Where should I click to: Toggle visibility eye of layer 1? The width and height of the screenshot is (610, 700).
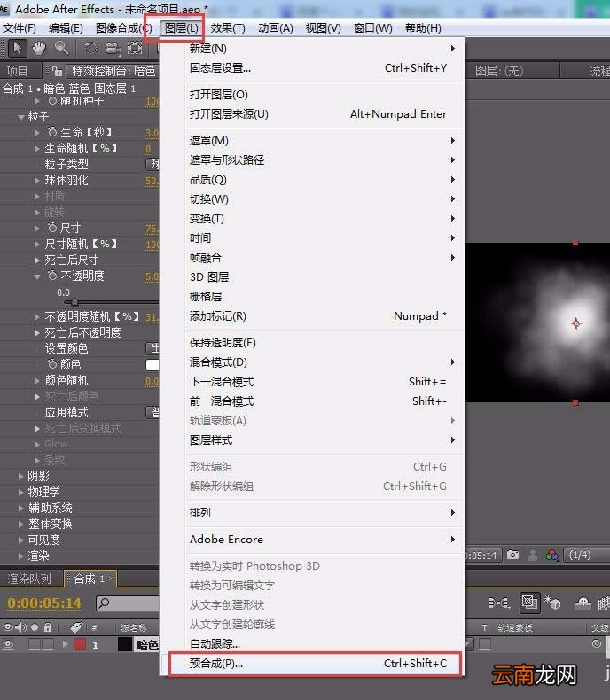coord(8,644)
